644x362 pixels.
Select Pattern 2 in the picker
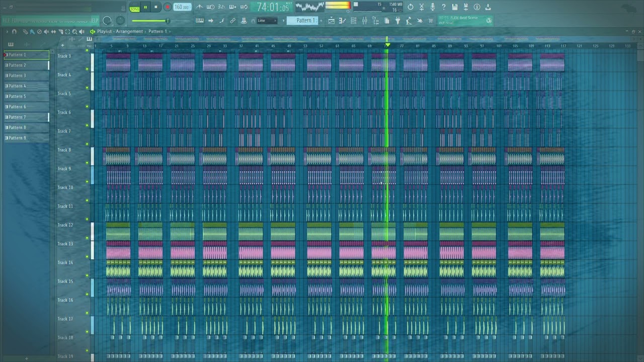pos(27,65)
